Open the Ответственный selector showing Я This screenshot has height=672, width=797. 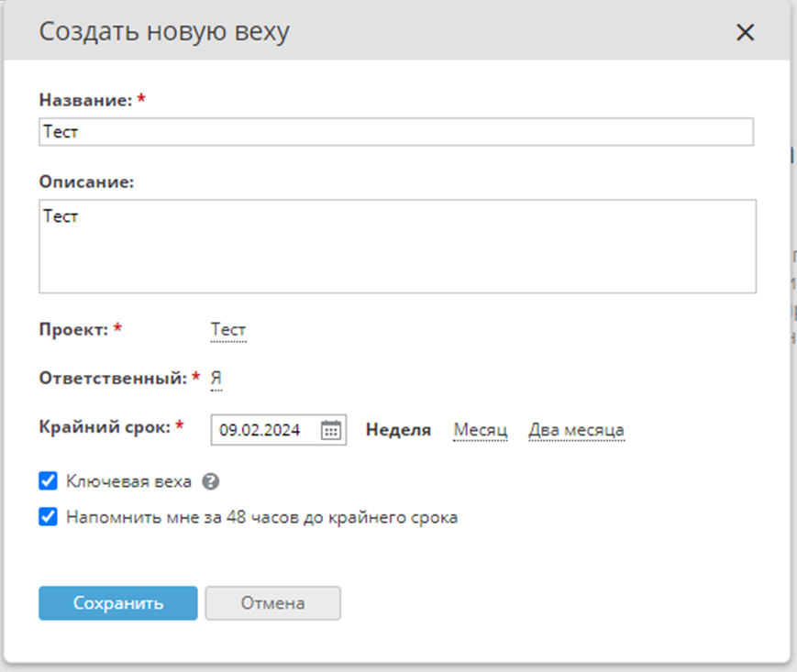[216, 378]
